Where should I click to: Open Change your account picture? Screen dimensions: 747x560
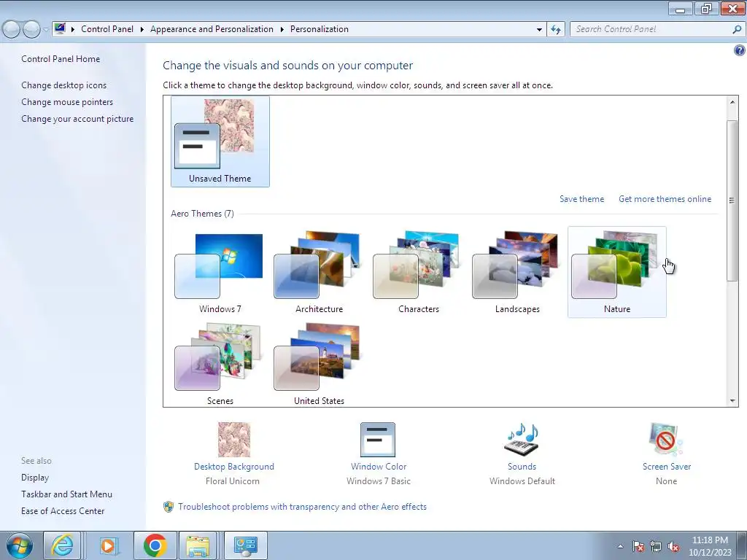point(77,119)
